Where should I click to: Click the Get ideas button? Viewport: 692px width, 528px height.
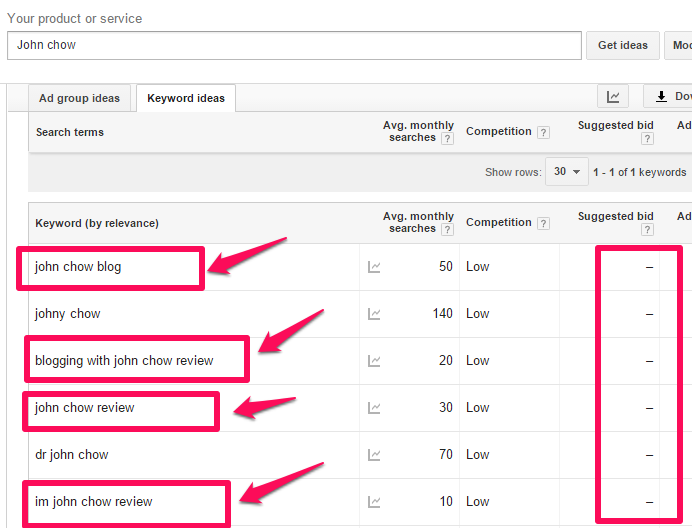623,45
